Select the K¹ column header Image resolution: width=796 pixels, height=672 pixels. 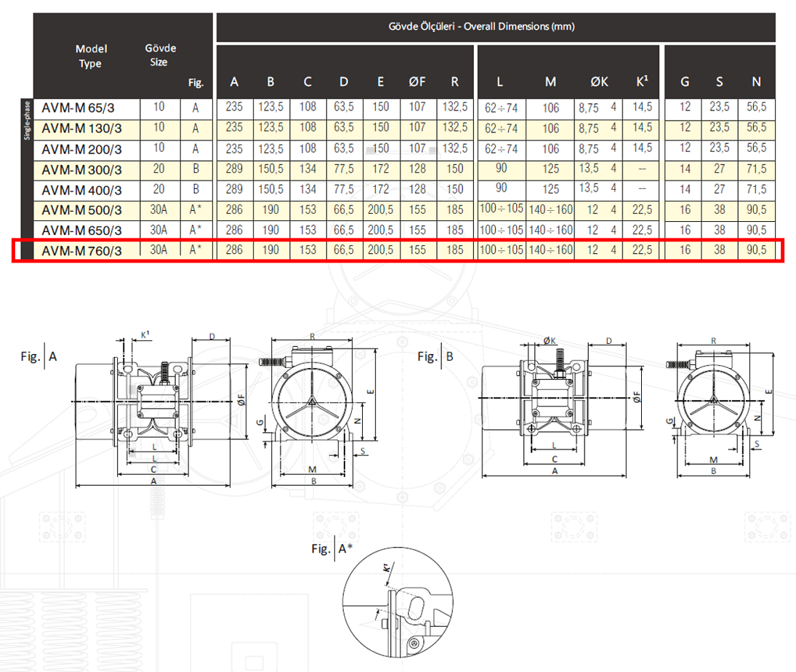(x=643, y=81)
